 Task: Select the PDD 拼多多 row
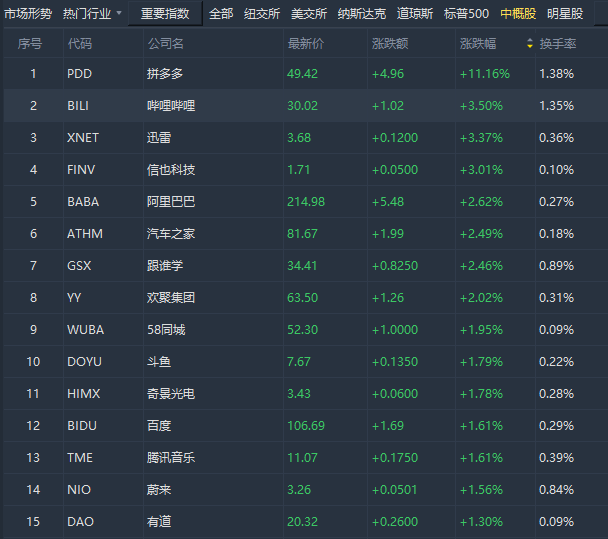(306, 74)
